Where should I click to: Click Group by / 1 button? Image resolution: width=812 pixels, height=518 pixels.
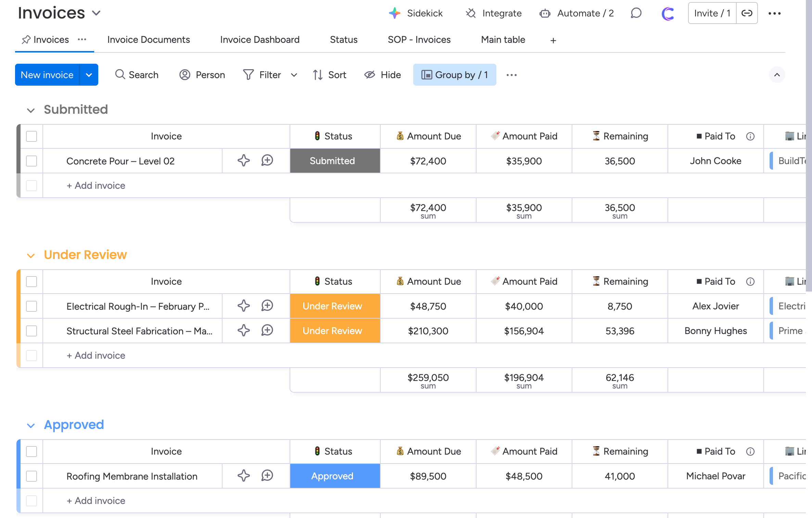coord(454,75)
